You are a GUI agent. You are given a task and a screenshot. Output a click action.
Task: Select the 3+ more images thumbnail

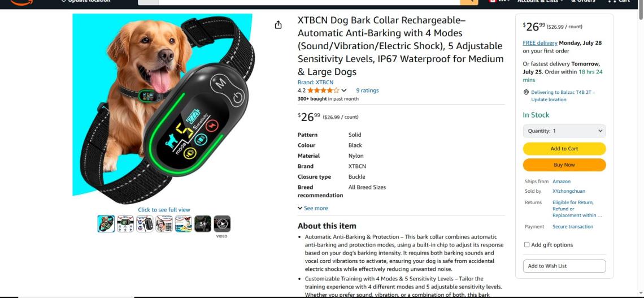pos(202,223)
